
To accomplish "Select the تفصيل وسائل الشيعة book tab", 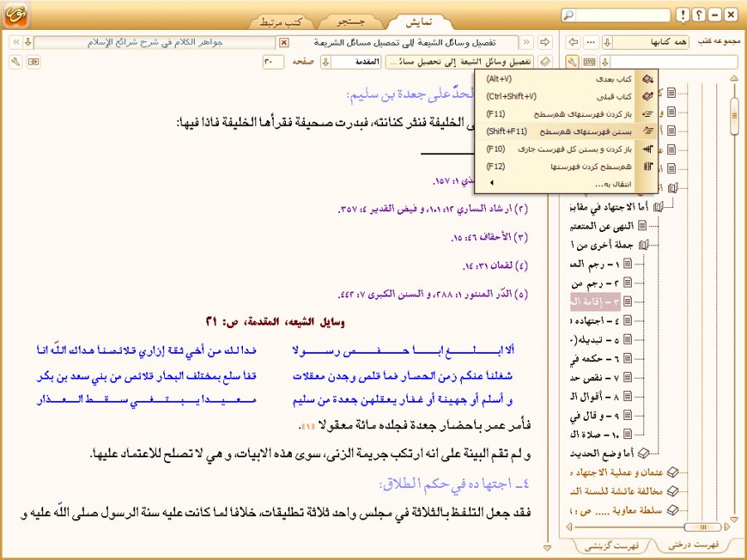I will click(x=404, y=42).
